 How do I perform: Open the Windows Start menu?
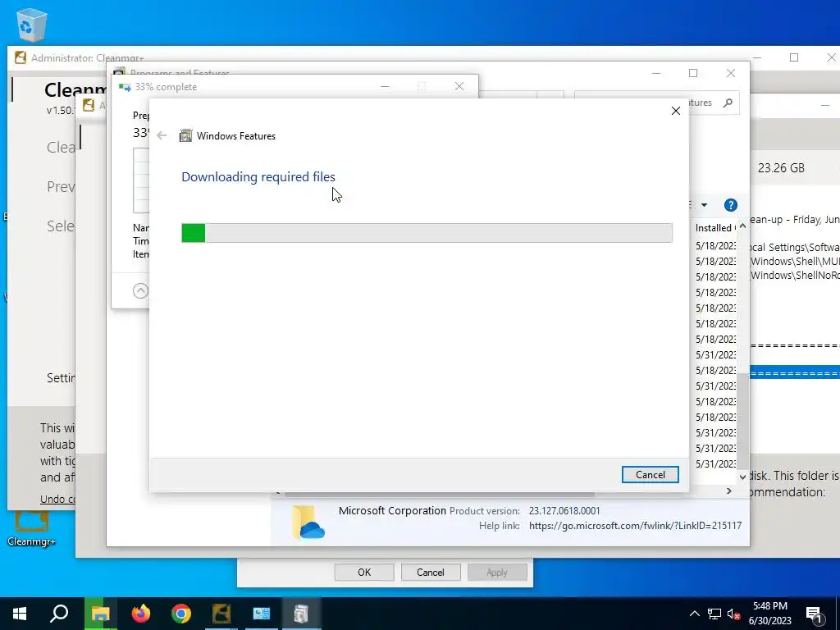[x=20, y=614]
